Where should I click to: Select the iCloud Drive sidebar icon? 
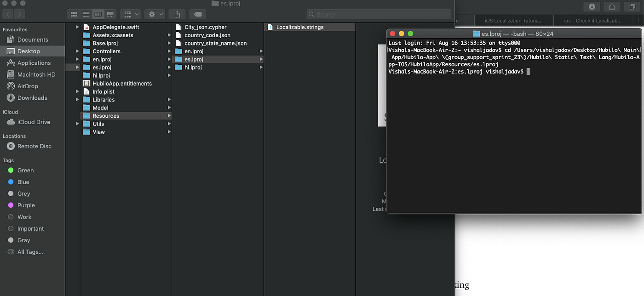[x=11, y=122]
